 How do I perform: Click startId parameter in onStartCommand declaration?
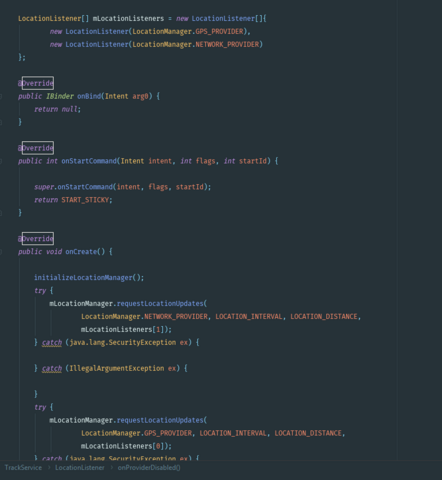(x=253, y=161)
